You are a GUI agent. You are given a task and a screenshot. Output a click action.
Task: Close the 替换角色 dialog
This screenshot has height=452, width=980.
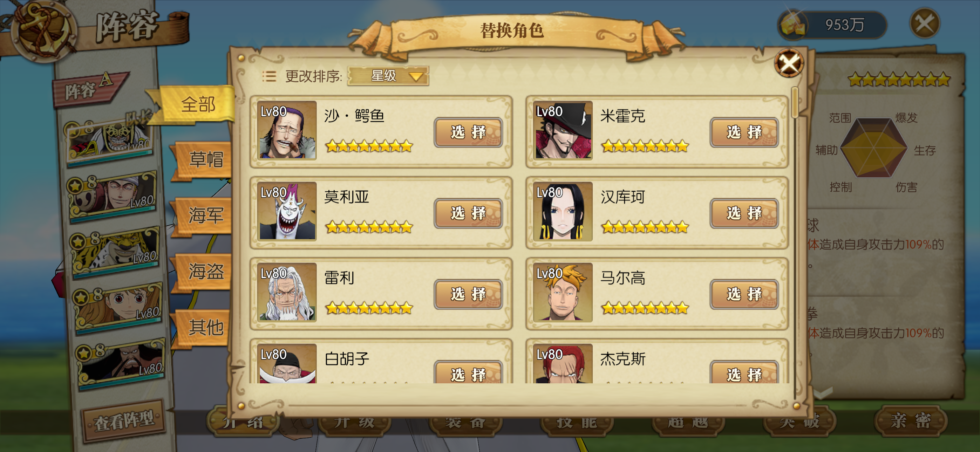click(789, 63)
